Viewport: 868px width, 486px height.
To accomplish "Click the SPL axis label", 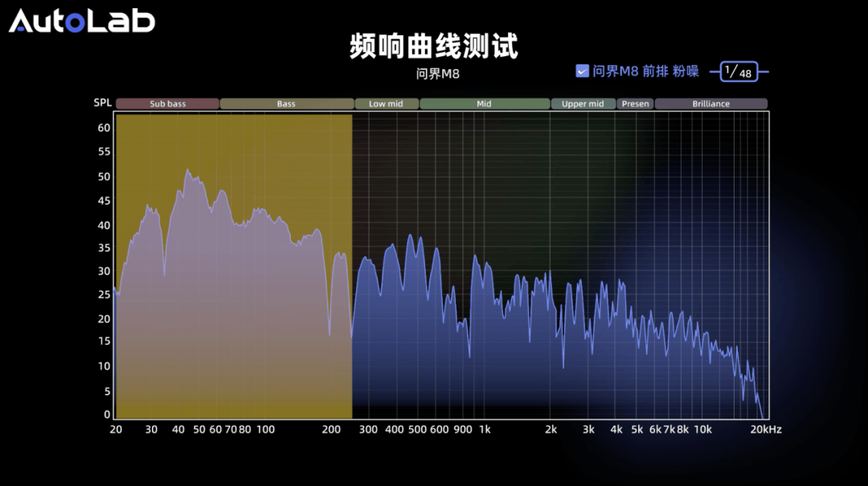I will (x=102, y=103).
